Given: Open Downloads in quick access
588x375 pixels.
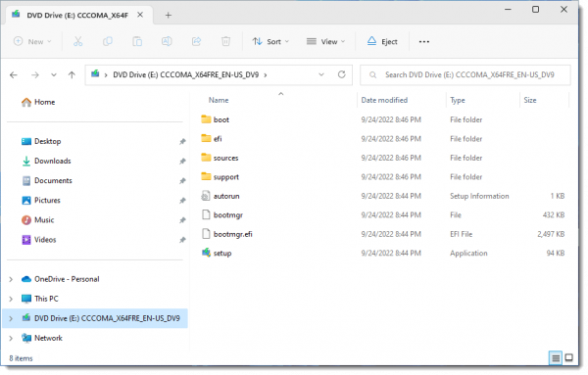Looking at the screenshot, I should coord(46,161).
